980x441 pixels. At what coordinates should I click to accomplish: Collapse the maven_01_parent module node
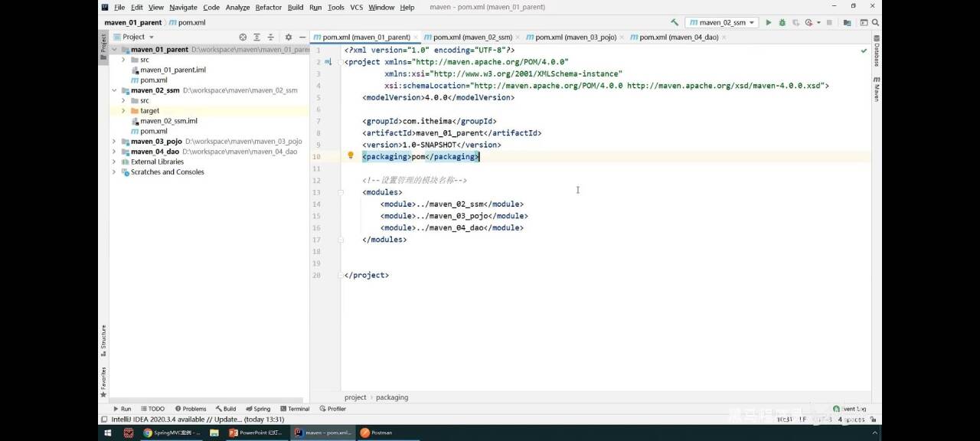114,50
